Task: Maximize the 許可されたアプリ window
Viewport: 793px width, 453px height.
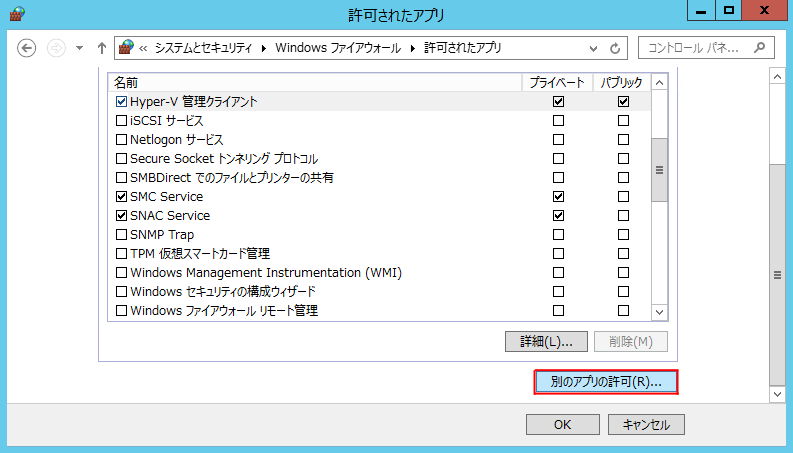Action: (x=728, y=10)
